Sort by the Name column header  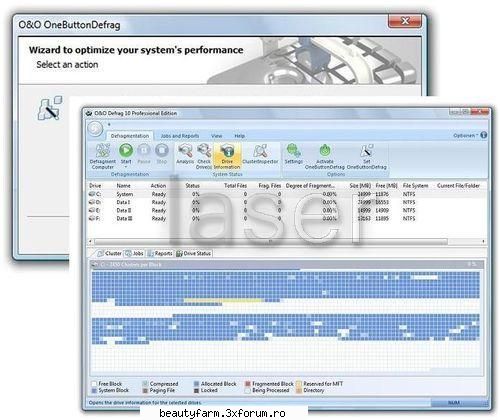(123, 186)
